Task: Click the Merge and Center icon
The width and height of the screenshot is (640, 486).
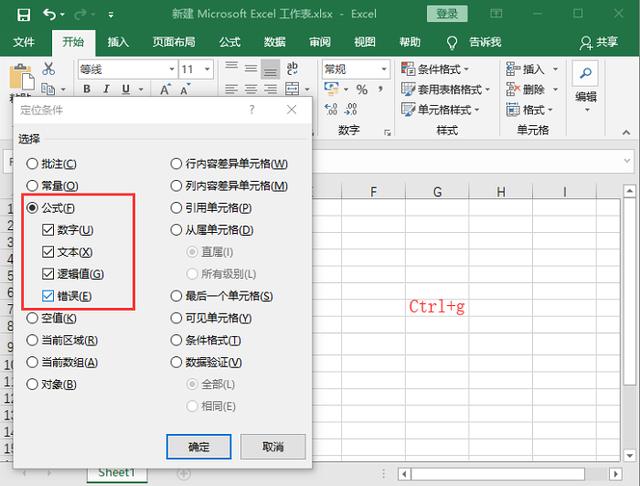Action: tap(292, 89)
